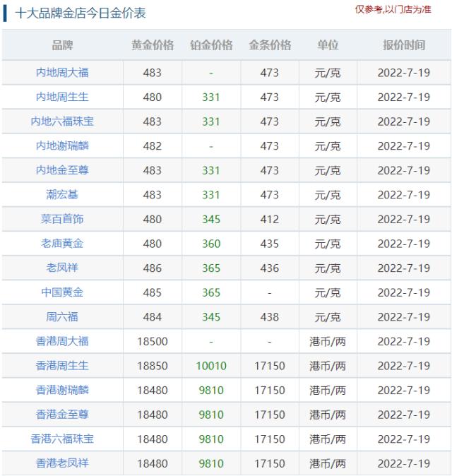This screenshot has height=476, width=452.
Task: Click the 周六福 brand link
Action: pyautogui.click(x=62, y=317)
